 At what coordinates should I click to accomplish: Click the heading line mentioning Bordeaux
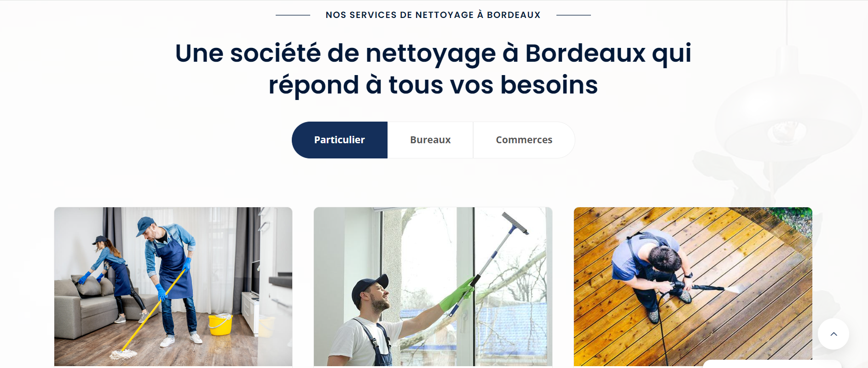tap(433, 53)
